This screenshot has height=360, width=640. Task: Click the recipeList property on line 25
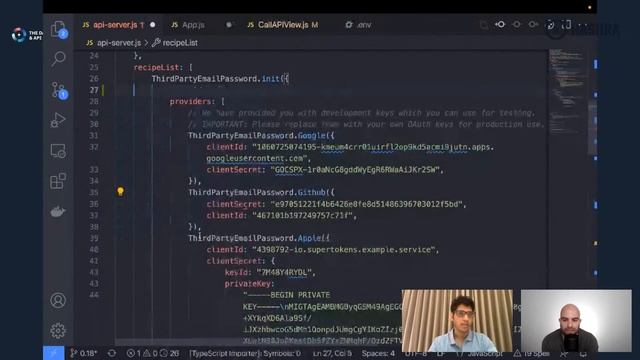156,67
